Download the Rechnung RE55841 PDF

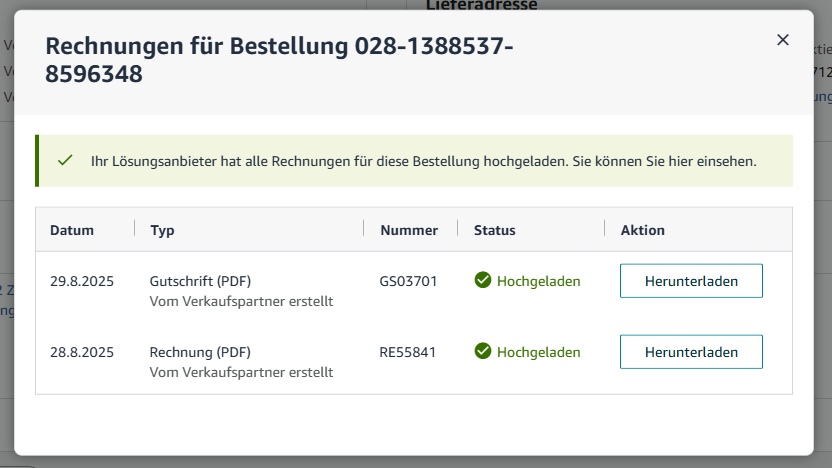click(691, 352)
